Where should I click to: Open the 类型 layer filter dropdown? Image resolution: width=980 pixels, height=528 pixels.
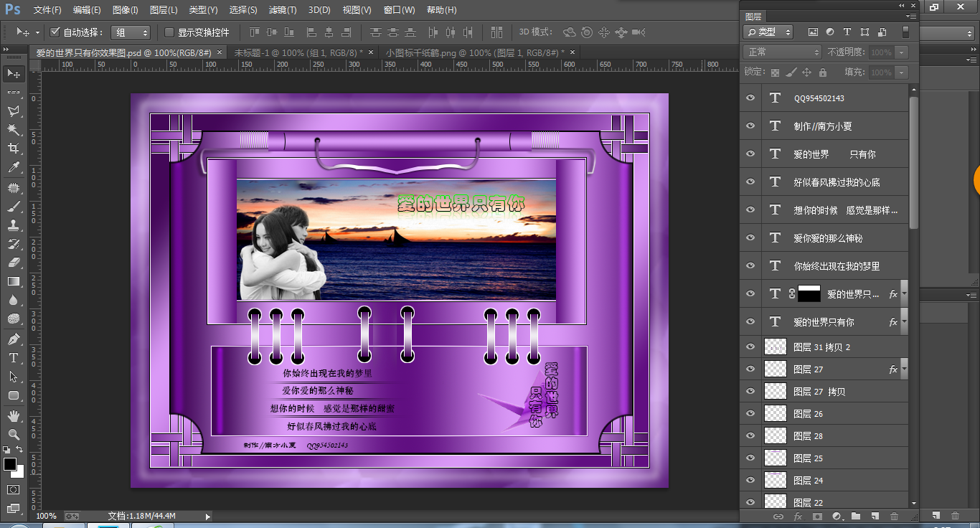click(x=768, y=32)
